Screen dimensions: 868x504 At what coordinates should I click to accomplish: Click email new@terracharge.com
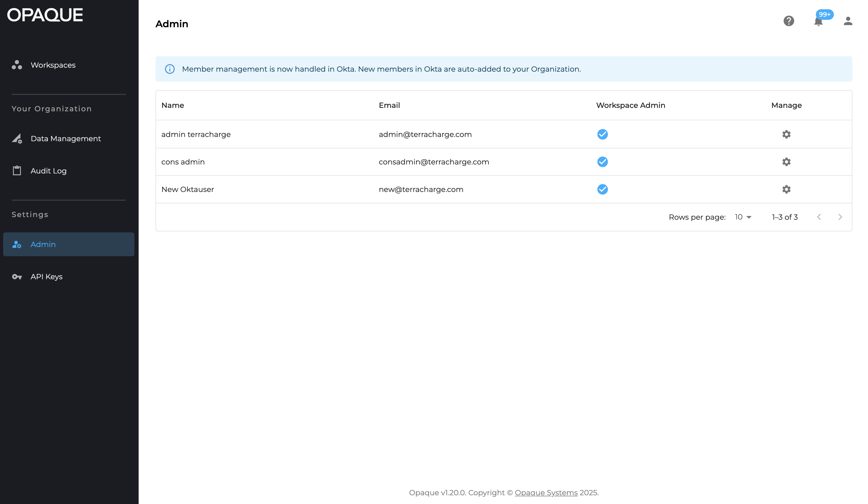click(x=421, y=189)
